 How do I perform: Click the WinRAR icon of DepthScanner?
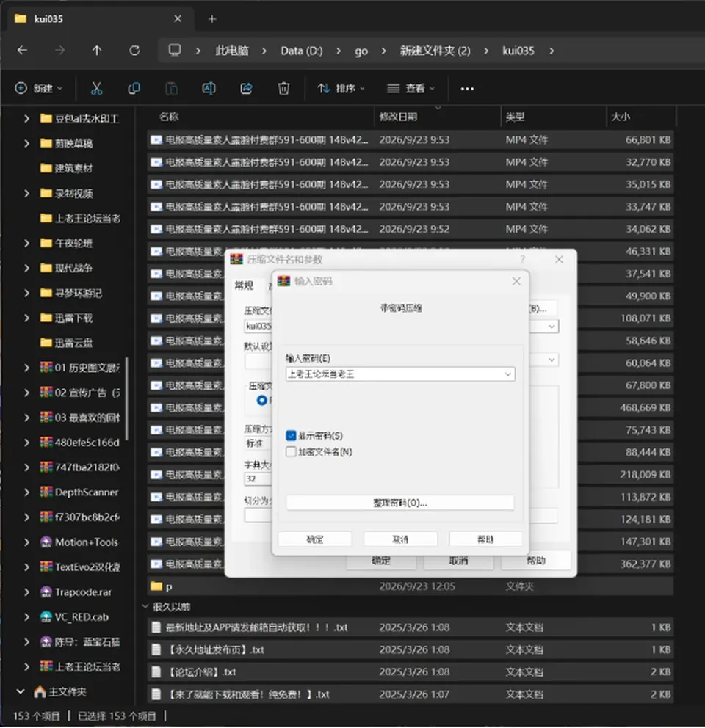pos(46,492)
